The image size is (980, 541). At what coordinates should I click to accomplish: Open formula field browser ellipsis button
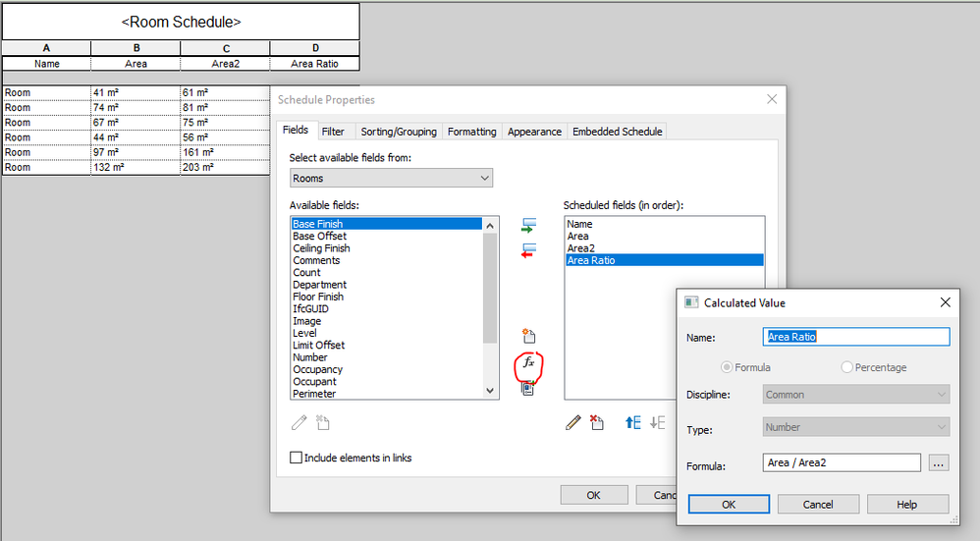(x=938, y=462)
